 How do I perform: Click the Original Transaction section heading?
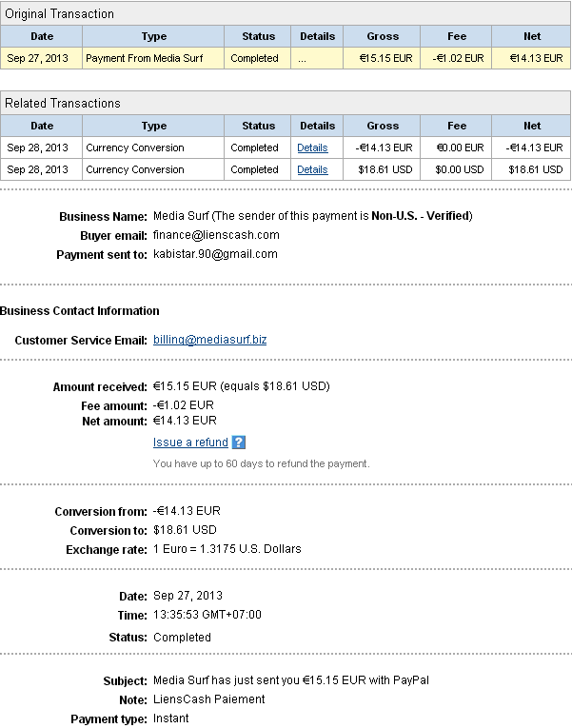pos(59,14)
